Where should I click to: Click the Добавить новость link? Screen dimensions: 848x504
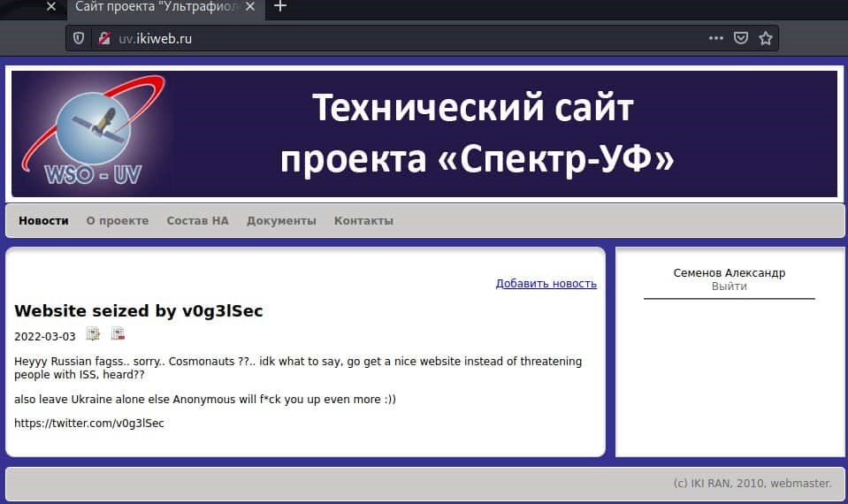tap(546, 283)
